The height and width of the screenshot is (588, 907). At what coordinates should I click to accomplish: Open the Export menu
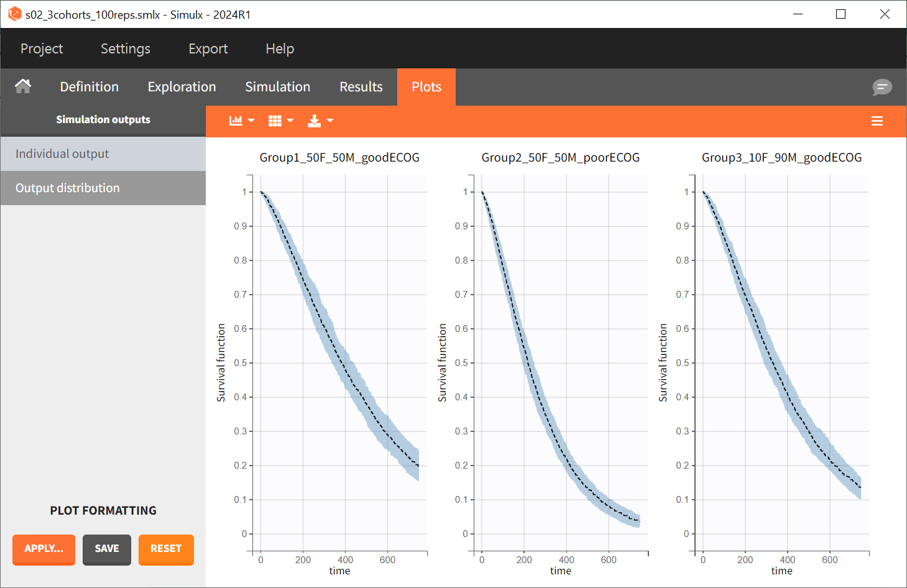pyautogui.click(x=208, y=48)
